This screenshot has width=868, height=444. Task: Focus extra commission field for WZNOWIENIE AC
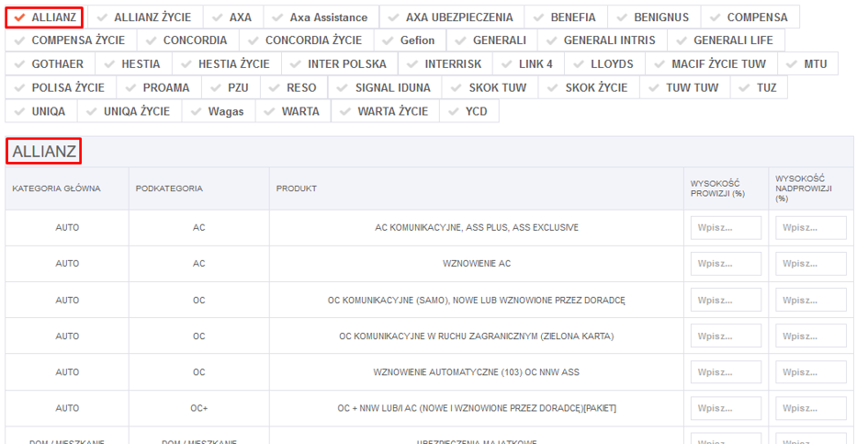810,264
